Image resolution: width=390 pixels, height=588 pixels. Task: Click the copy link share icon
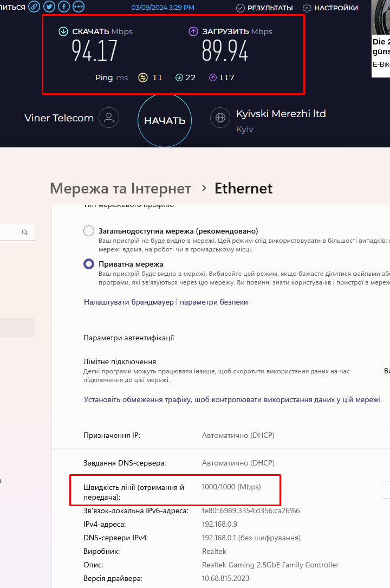click(x=34, y=7)
